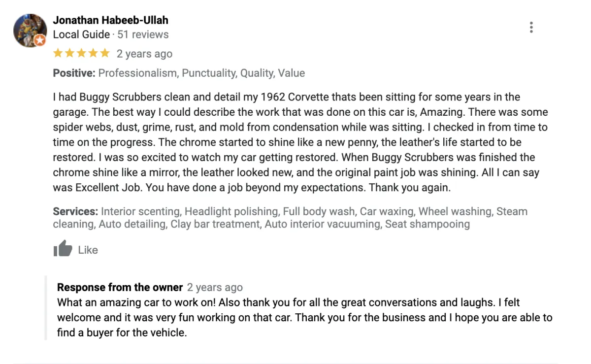The width and height of the screenshot is (591, 364).
Task: Click the Local Guide label
Action: point(81,34)
